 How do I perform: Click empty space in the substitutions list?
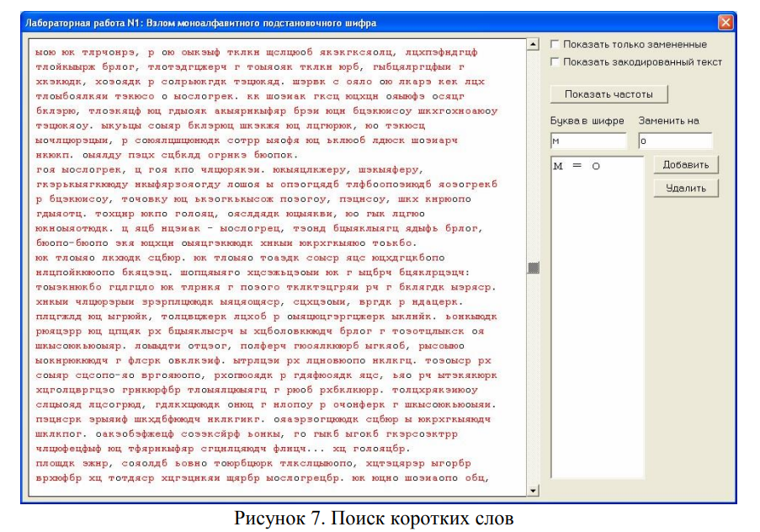coord(596,337)
